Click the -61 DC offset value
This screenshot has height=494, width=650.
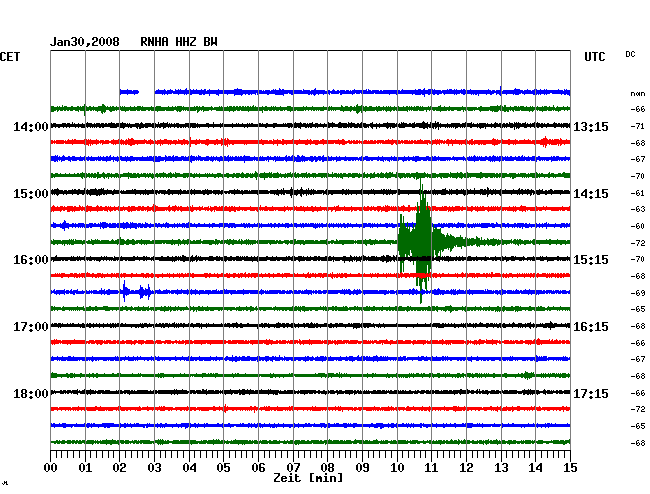coord(637,192)
